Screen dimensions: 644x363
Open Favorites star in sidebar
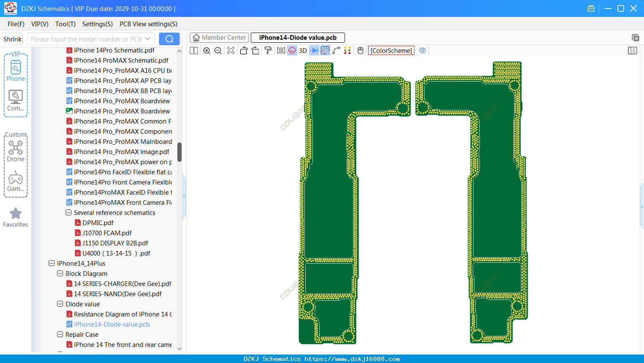pyautogui.click(x=16, y=217)
